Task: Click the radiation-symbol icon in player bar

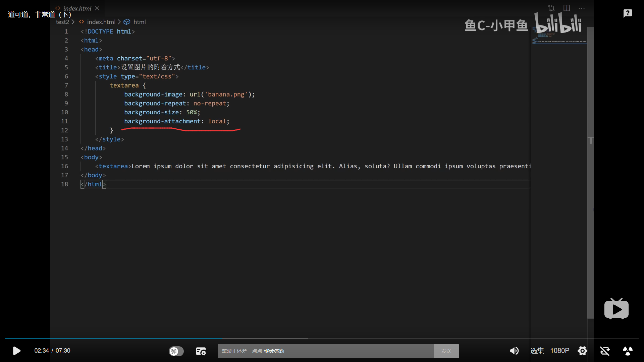Action: (628, 351)
